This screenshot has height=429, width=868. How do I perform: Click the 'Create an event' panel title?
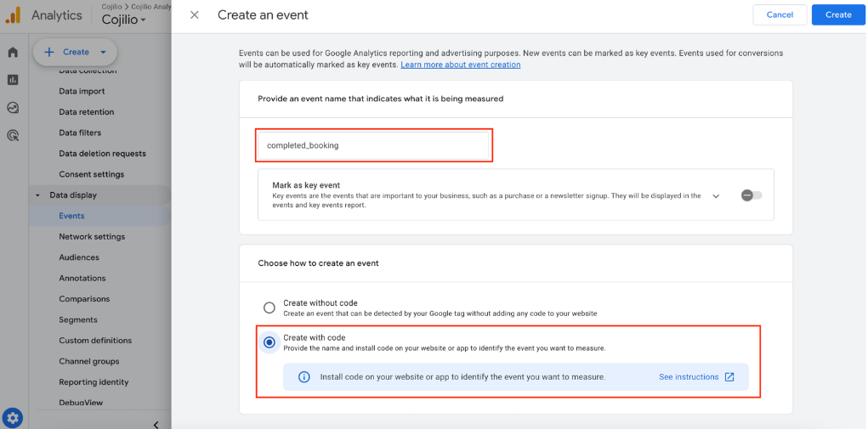[x=263, y=15]
